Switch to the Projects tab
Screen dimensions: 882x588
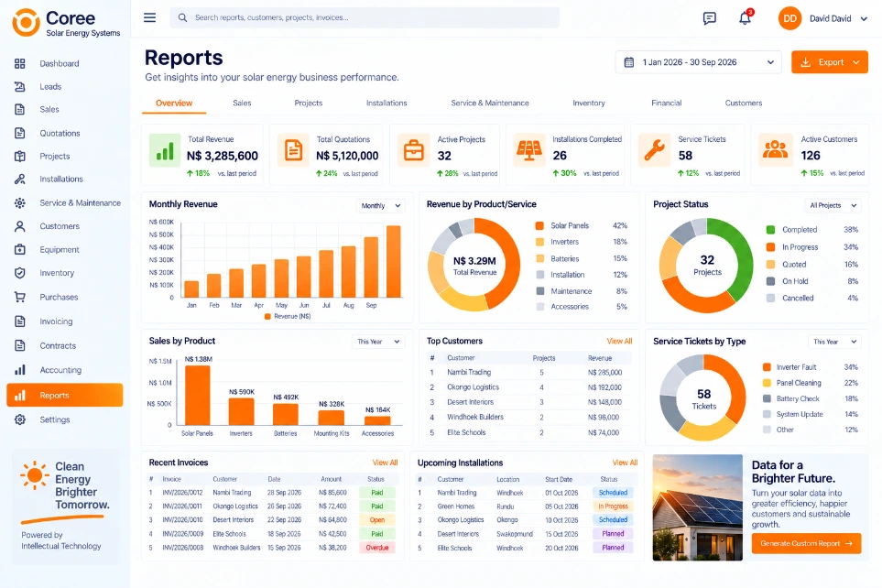click(309, 103)
